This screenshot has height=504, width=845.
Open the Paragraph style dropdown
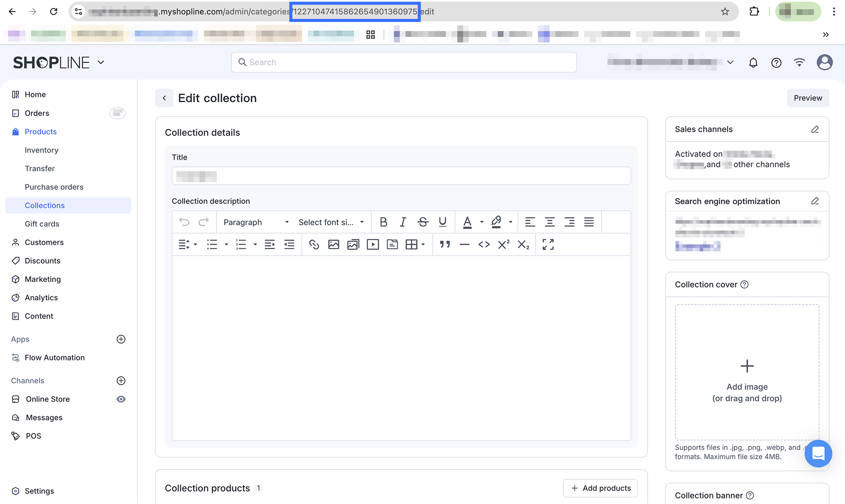click(x=254, y=222)
